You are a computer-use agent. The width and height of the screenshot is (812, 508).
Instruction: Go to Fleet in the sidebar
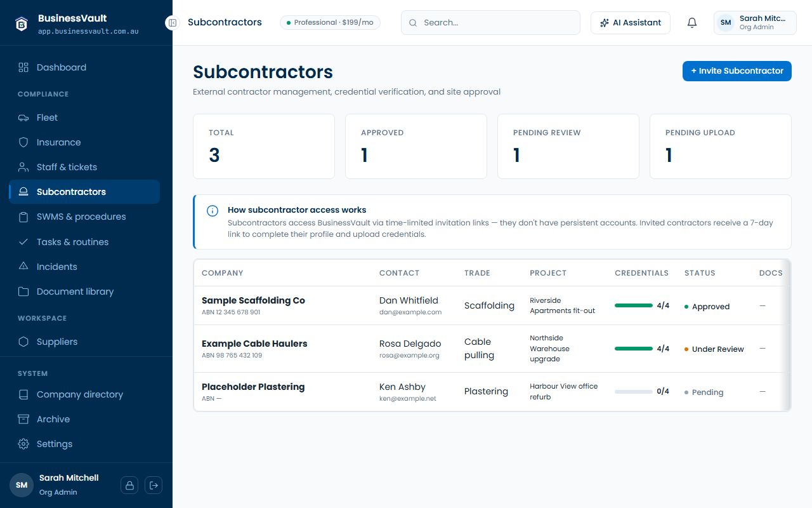(x=84, y=117)
